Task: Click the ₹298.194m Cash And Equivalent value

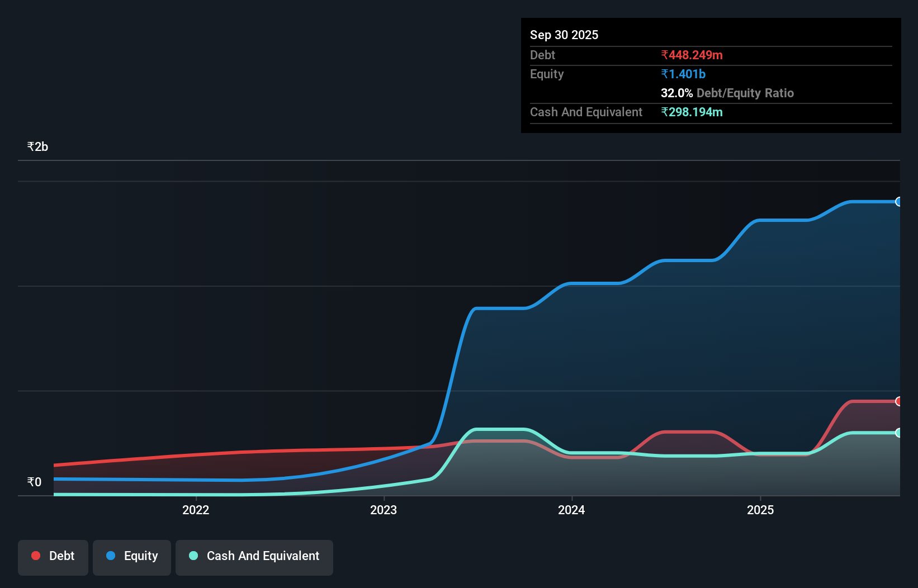Action: (x=692, y=112)
